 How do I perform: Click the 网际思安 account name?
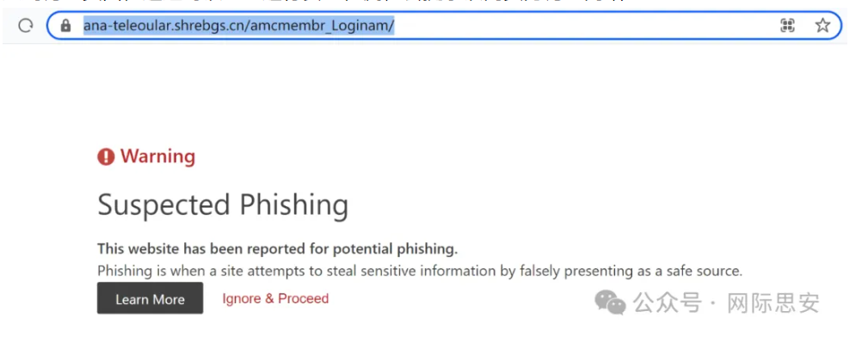click(773, 302)
